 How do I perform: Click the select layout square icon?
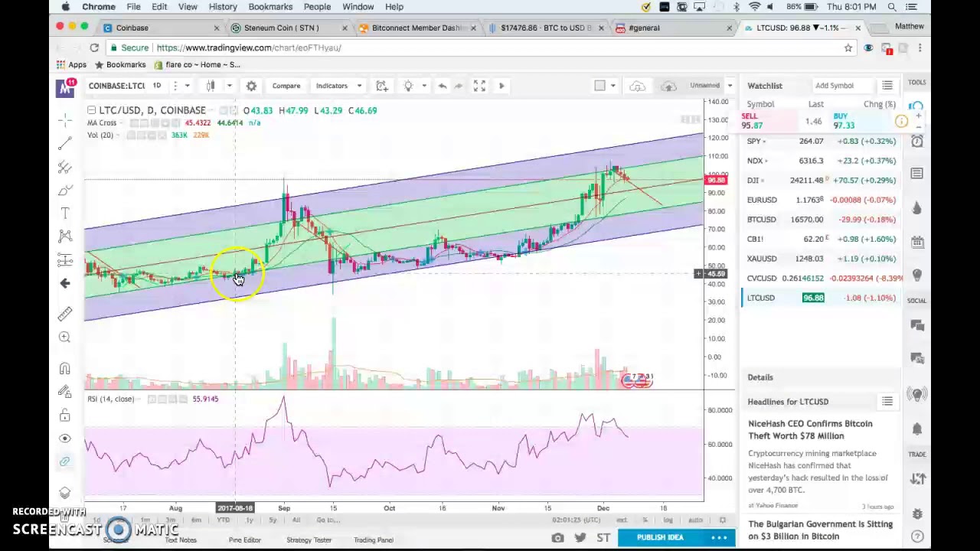pos(600,86)
